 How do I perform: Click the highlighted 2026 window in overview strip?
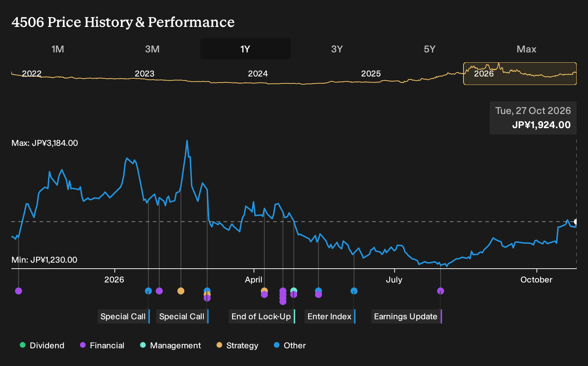pyautogui.click(x=520, y=74)
